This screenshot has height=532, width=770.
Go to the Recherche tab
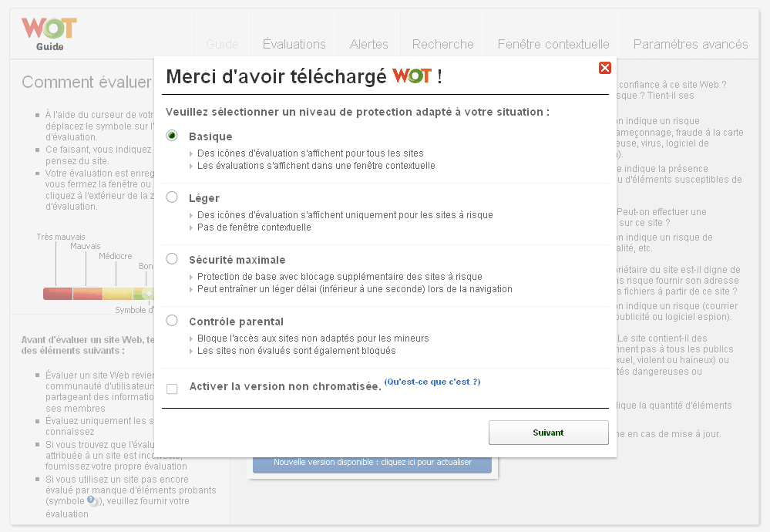(443, 44)
